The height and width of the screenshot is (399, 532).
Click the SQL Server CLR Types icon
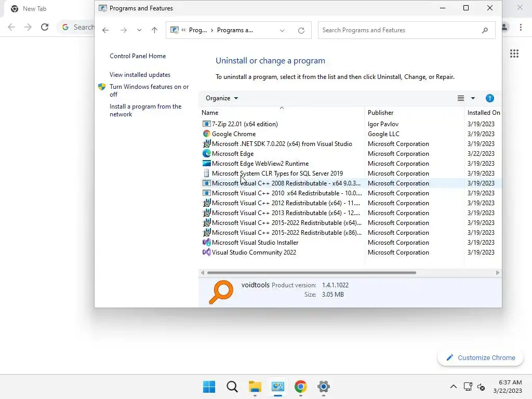click(x=206, y=173)
